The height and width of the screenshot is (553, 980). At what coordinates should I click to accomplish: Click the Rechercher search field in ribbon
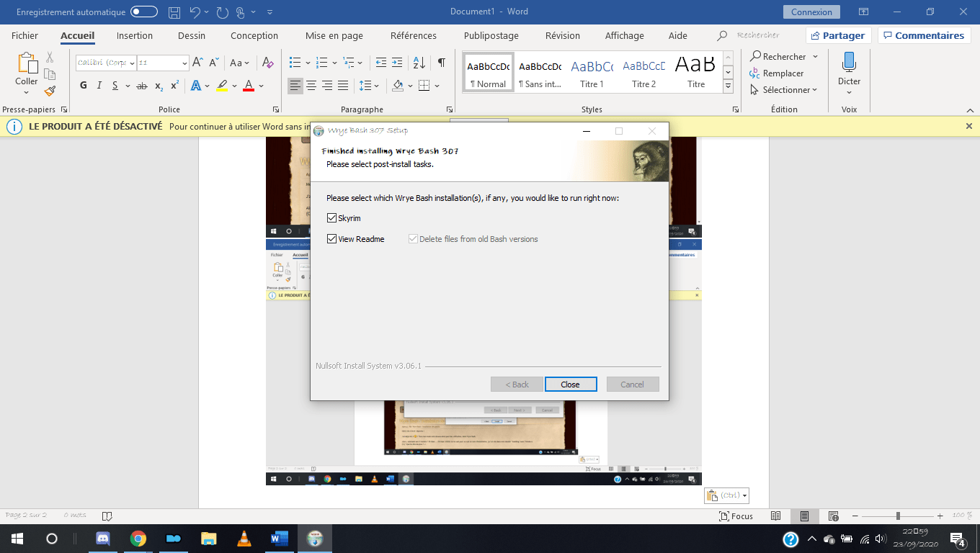758,35
